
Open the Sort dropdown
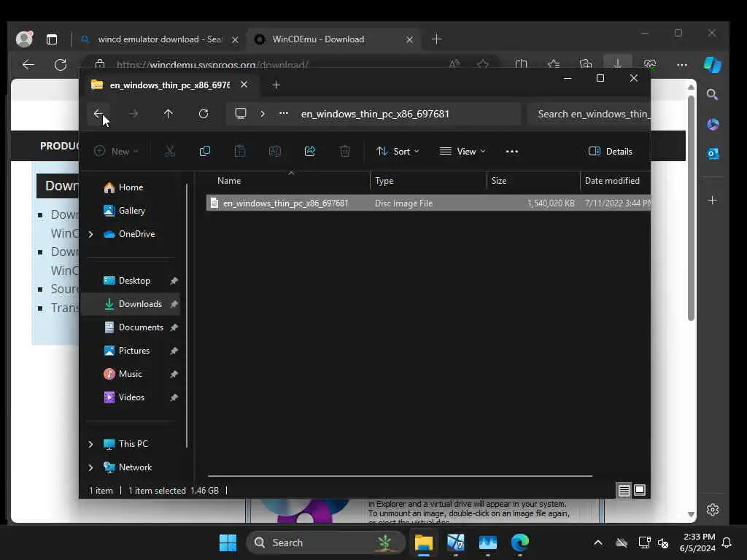click(398, 152)
